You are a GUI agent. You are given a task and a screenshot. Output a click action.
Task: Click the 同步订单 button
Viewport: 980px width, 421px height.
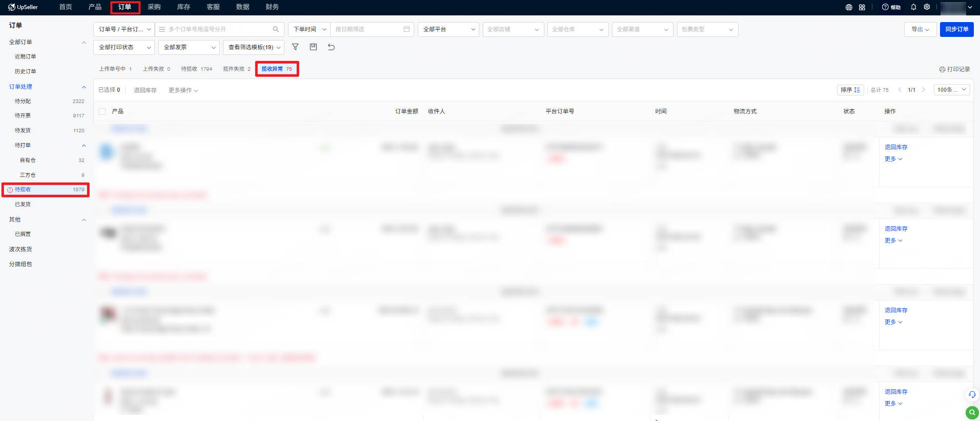(x=956, y=29)
